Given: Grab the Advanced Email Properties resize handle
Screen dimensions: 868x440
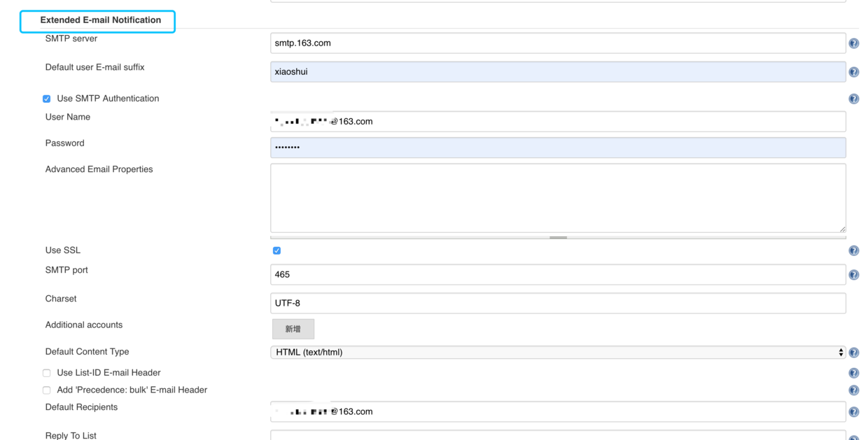Looking at the screenshot, I should [x=558, y=237].
